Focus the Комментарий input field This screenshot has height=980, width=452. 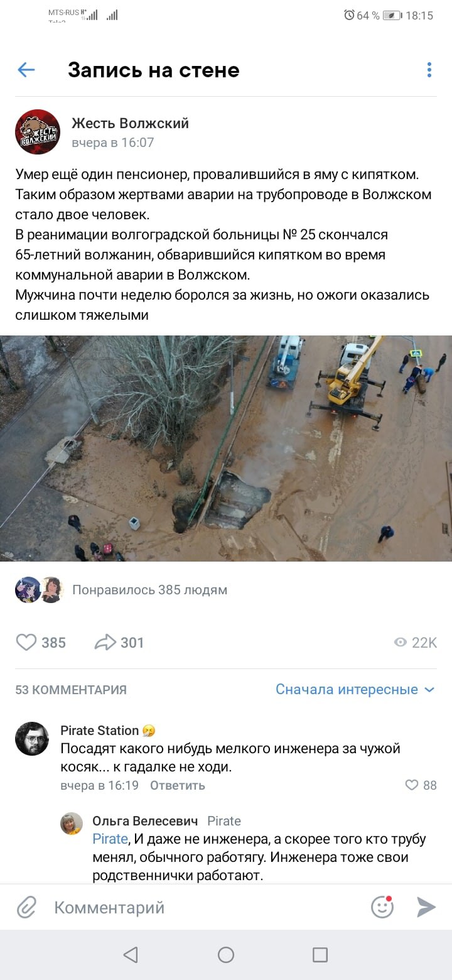click(207, 907)
